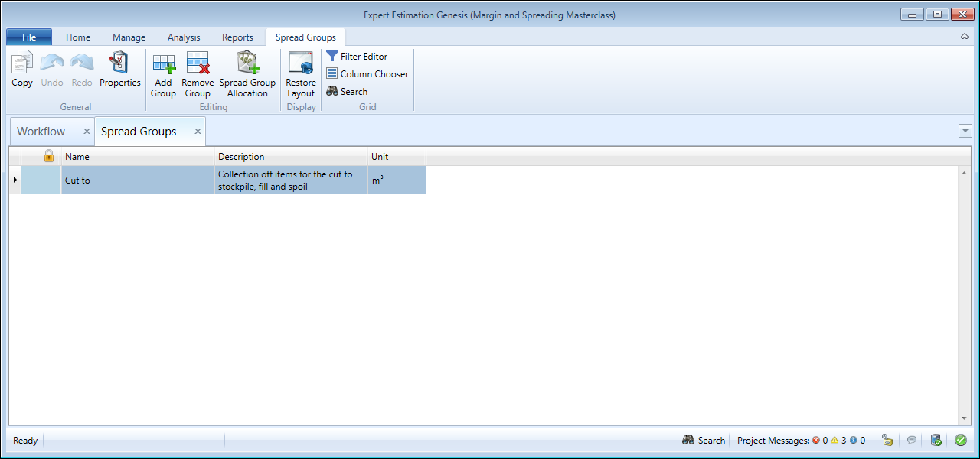Click the Restore Layout icon
980x459 pixels.
pos(301,64)
